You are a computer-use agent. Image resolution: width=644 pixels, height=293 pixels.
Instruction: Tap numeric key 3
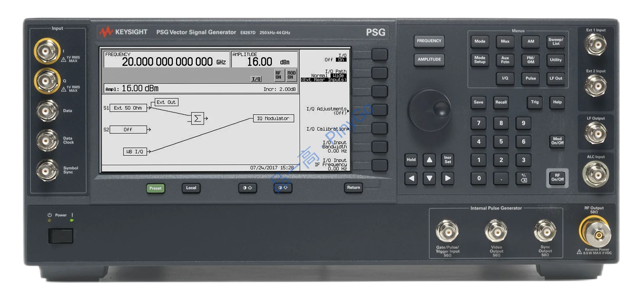pyautogui.click(x=523, y=160)
